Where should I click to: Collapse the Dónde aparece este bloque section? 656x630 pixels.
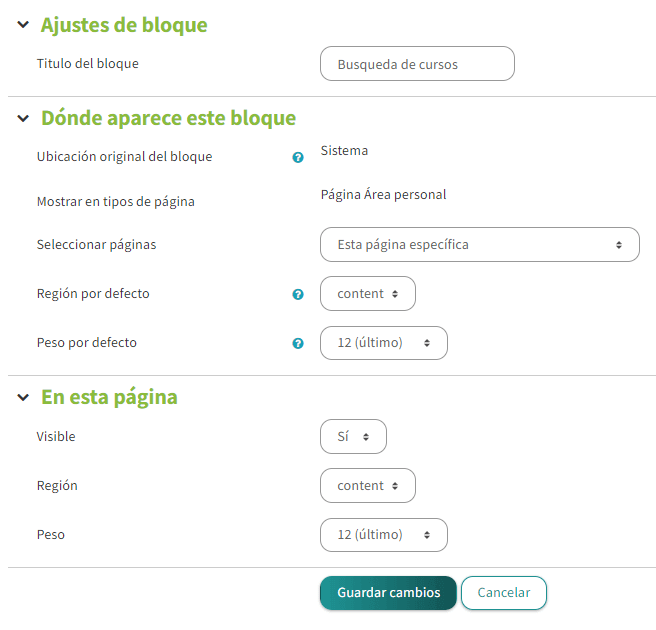tap(23, 118)
